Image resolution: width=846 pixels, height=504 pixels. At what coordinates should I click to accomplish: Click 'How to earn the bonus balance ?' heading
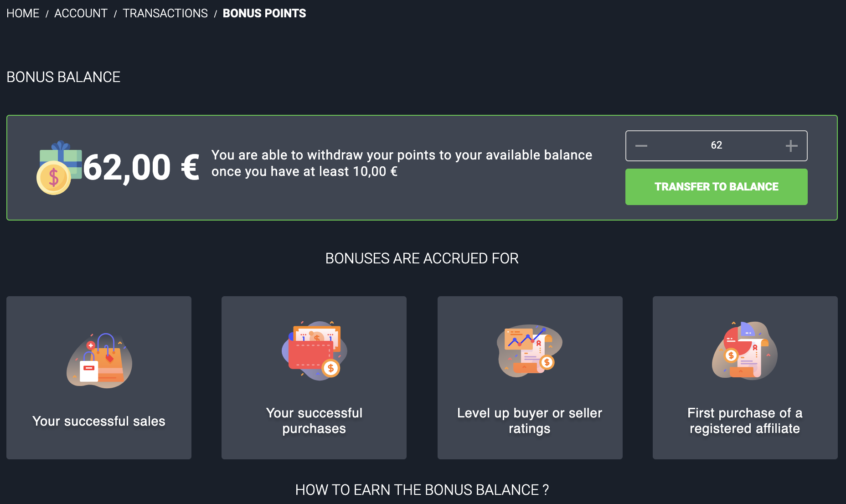coord(422,490)
